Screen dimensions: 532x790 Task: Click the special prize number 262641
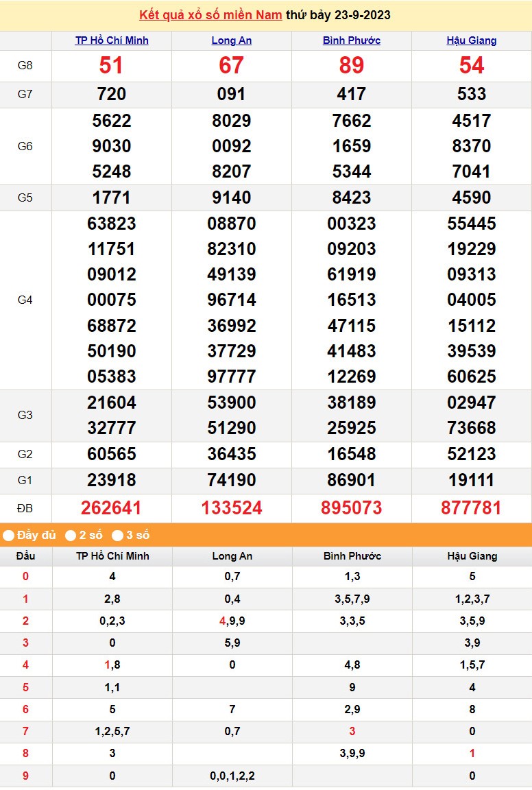tap(112, 508)
